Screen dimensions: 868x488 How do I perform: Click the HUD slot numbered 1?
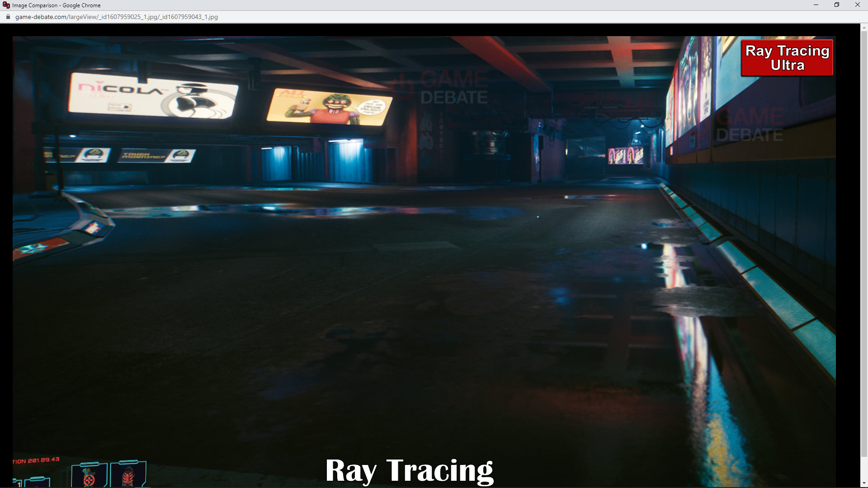coord(19,483)
